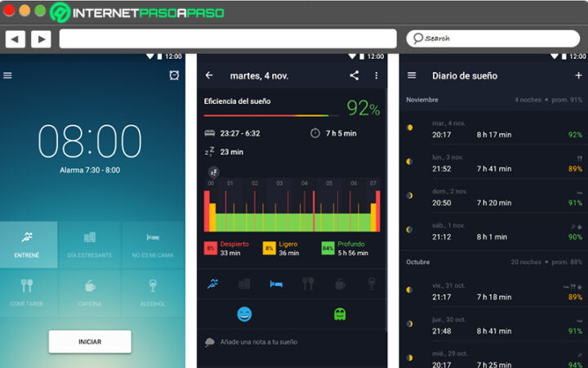Toggle the NO ES MI CAMA tag
The image size is (588, 368).
[153, 245]
